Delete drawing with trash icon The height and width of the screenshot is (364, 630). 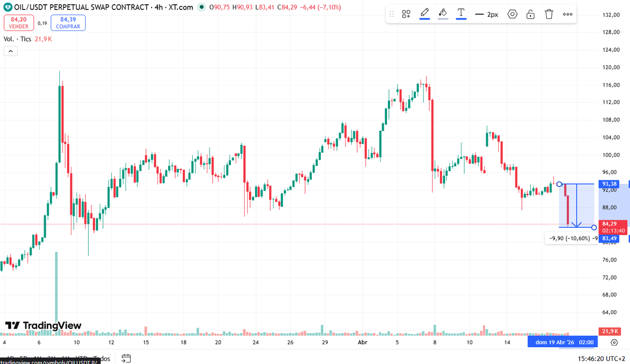[549, 15]
